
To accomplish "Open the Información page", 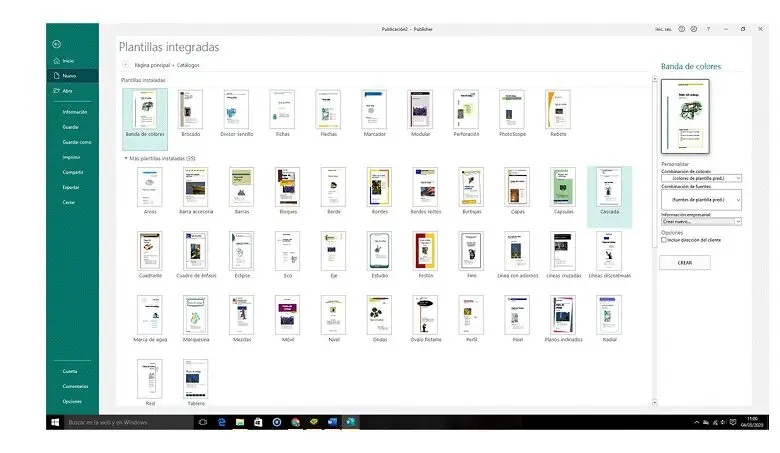I will 74,112.
